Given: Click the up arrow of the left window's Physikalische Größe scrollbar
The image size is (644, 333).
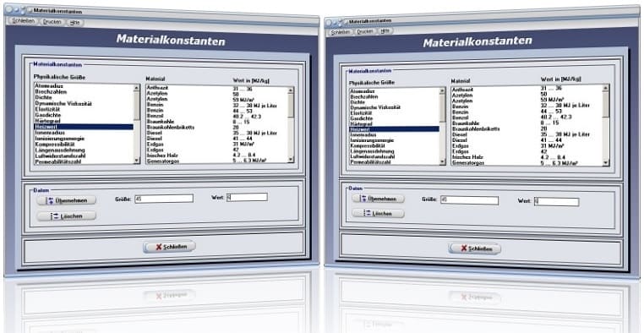Looking at the screenshot, I should point(137,87).
